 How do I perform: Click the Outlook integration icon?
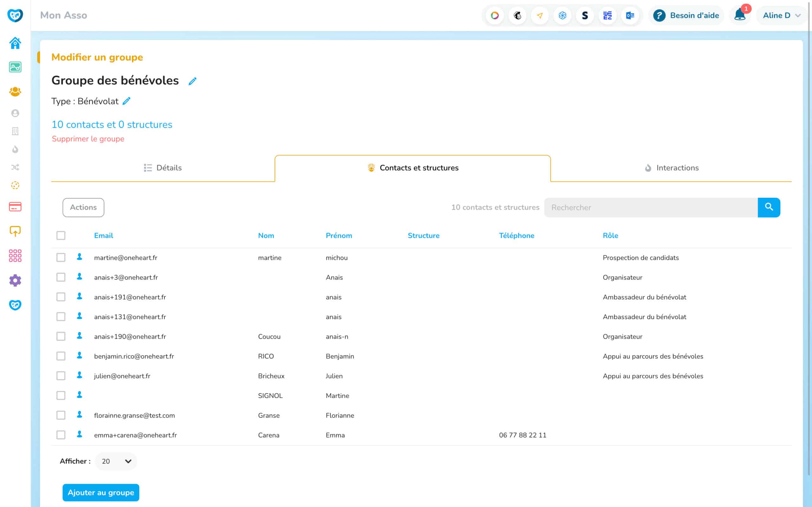pos(630,16)
